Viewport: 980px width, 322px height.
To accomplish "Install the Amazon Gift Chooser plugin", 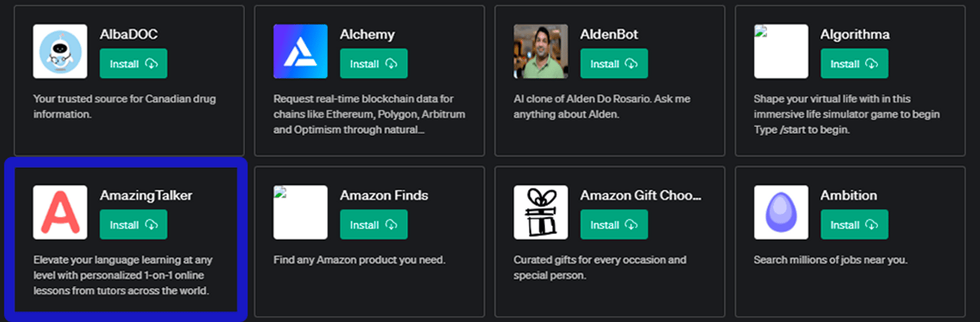I will tap(614, 224).
